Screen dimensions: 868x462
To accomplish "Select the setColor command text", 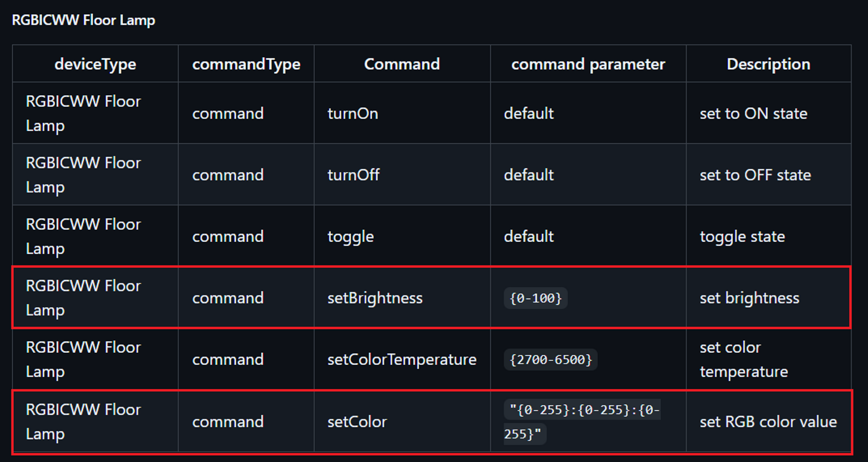I will (x=357, y=422).
